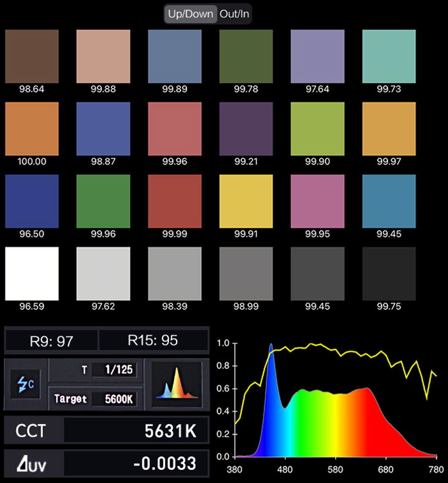Select the white swatch rated 96.59
The width and height of the screenshot is (448, 483).
(x=31, y=273)
